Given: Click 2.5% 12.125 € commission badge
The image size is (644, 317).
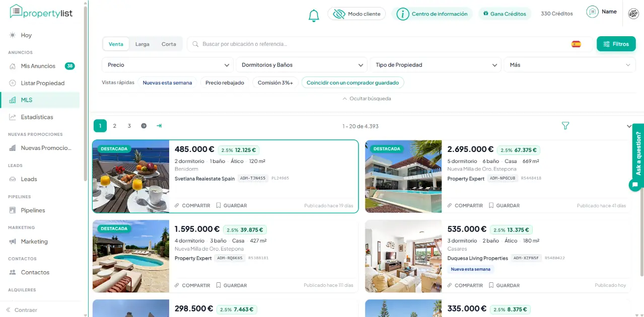Looking at the screenshot, I should pyautogui.click(x=239, y=150).
